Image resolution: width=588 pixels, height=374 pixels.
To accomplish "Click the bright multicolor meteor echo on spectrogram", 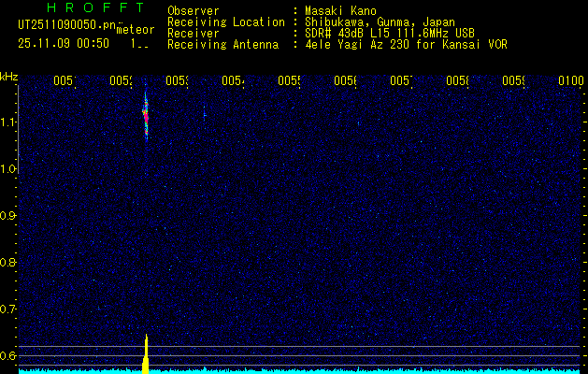I will coord(146,116).
